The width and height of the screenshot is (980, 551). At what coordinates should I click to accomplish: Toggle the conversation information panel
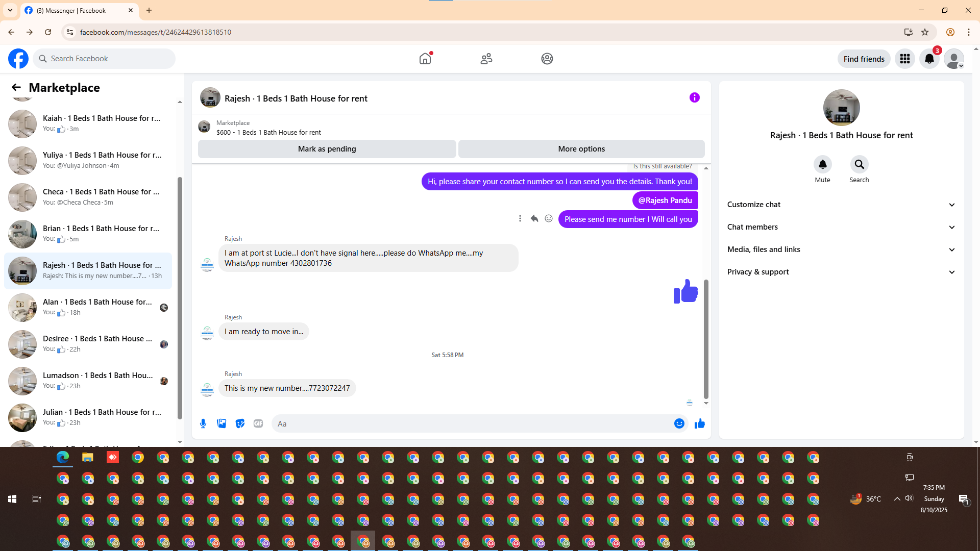[694, 97]
